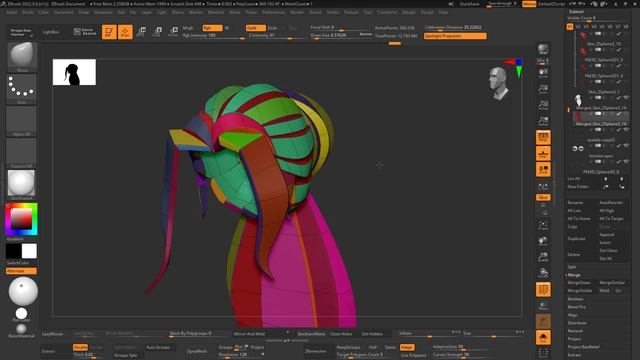Expand the Remesh section
The width and height of the screenshot is (640, 360).
click(576, 331)
